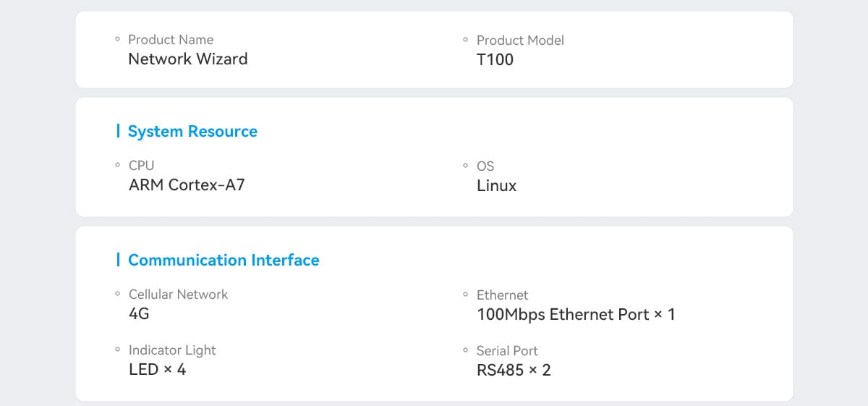Viewport: 868px width, 406px height.
Task: Click the Indicator Light label
Action: click(x=172, y=350)
